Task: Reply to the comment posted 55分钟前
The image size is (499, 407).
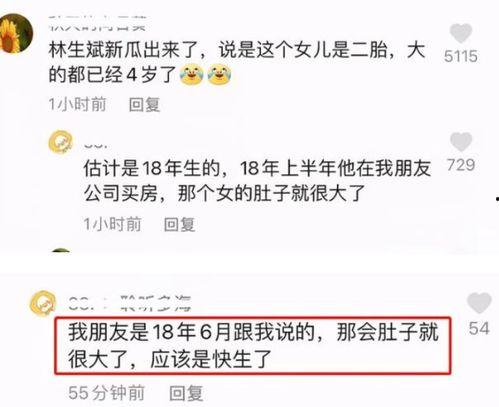Action: point(186,393)
